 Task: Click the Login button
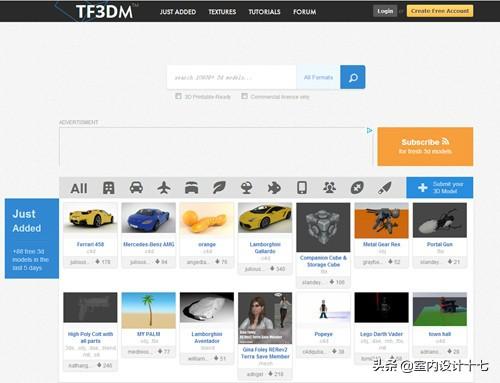pos(385,11)
